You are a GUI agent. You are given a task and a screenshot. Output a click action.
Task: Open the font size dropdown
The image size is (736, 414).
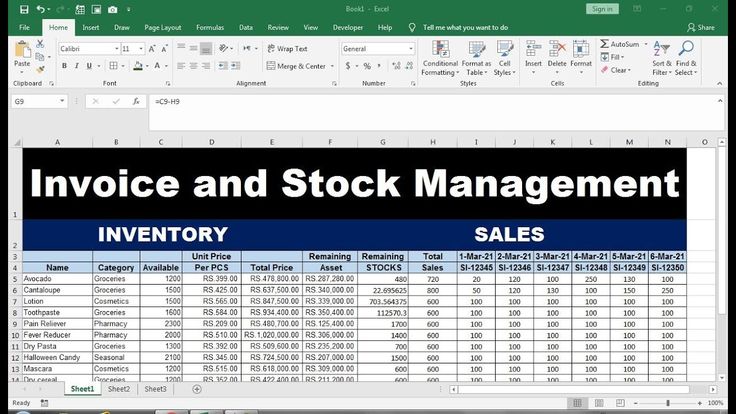[140, 49]
